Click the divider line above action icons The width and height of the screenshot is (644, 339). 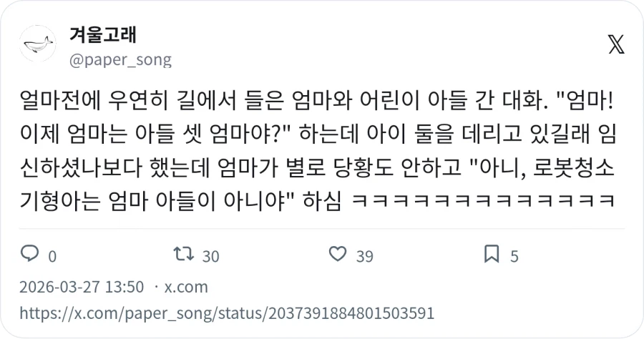322,229
